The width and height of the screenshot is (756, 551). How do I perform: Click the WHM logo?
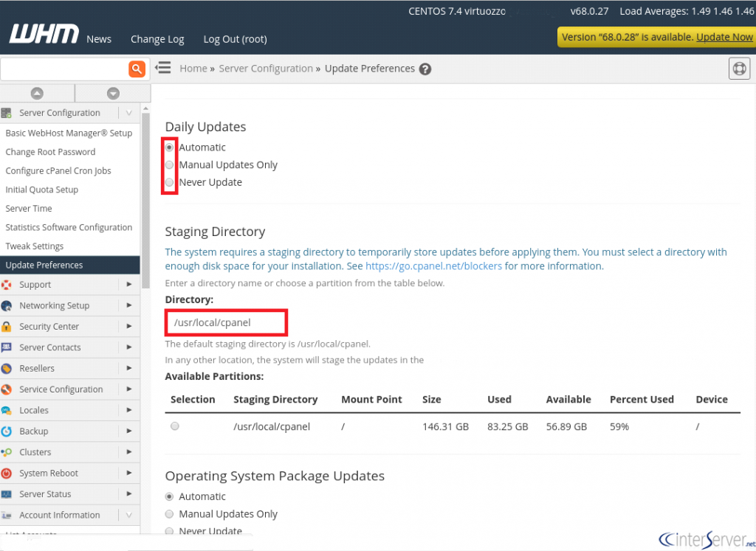coord(44,34)
